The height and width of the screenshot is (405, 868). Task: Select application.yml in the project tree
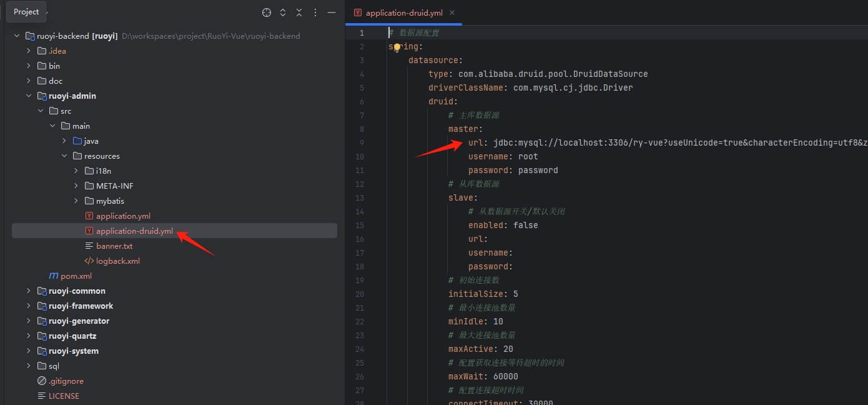[123, 216]
